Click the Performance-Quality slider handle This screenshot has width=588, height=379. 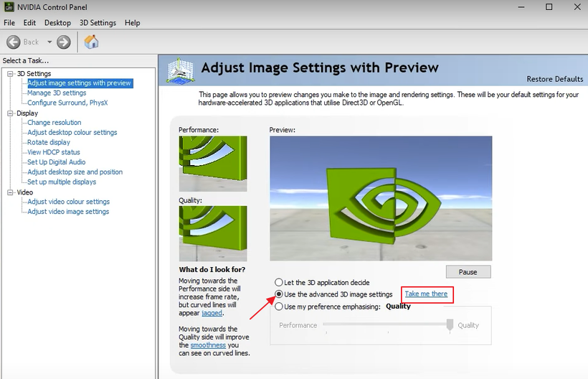point(450,325)
